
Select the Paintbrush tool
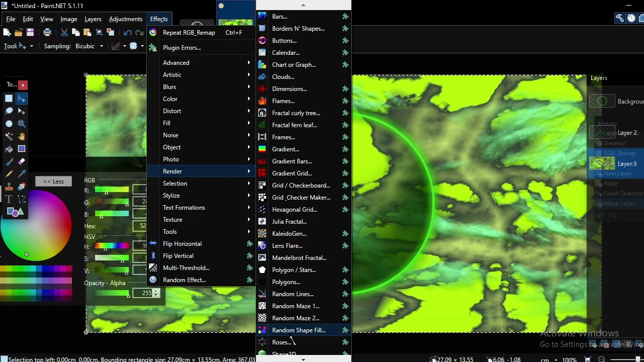(9, 161)
